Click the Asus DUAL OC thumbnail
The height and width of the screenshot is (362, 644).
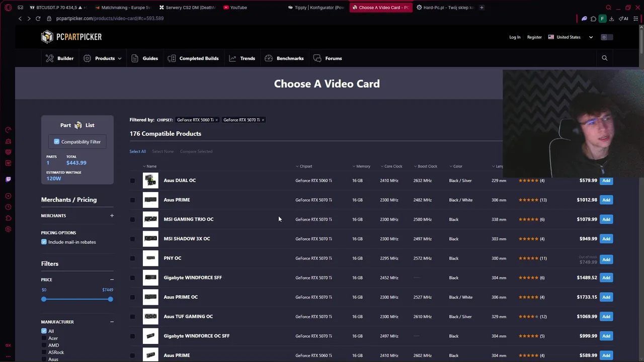(x=150, y=180)
